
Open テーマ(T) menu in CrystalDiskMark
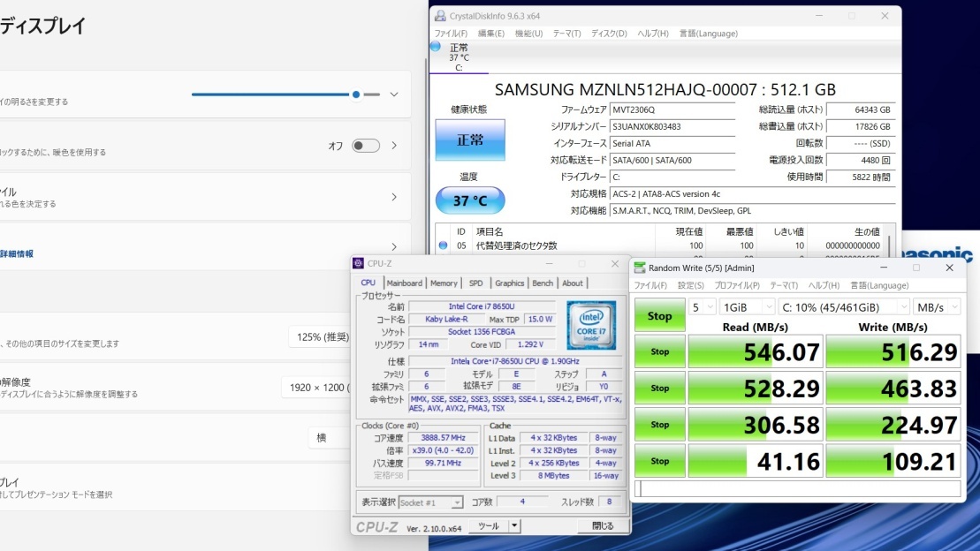[x=784, y=285]
